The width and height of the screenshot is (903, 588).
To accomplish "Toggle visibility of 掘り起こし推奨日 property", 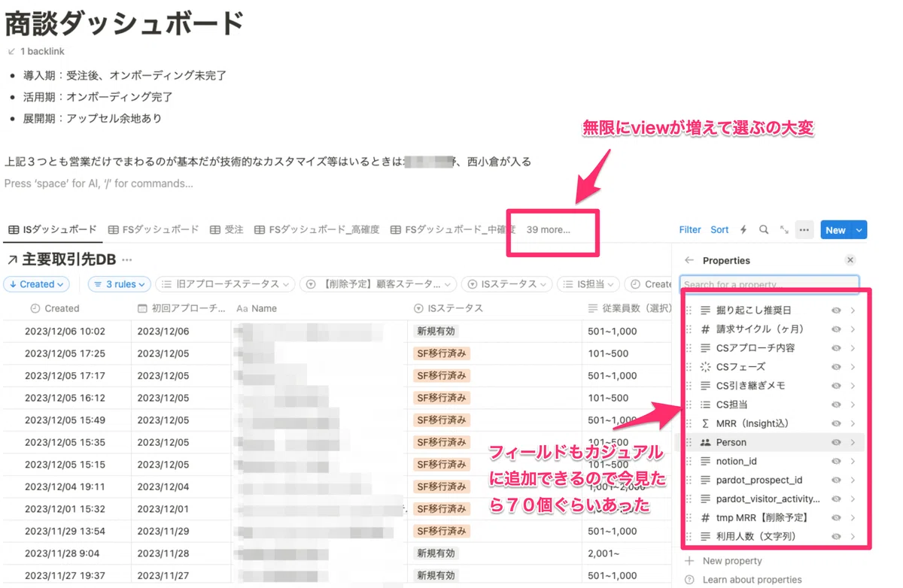I will click(836, 310).
